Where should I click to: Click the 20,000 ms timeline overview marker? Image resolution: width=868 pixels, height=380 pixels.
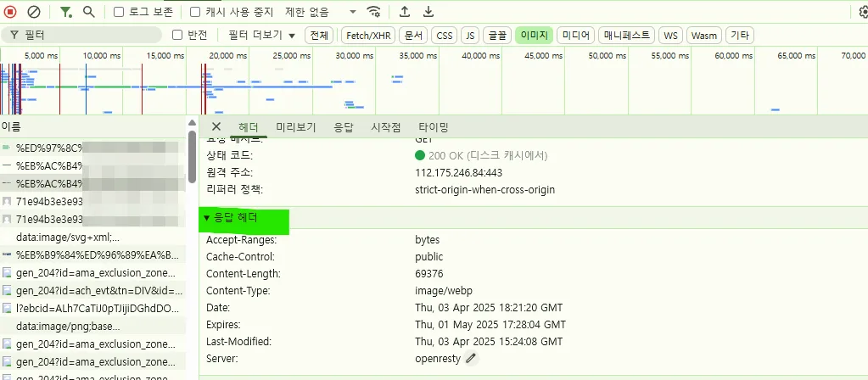[227, 55]
